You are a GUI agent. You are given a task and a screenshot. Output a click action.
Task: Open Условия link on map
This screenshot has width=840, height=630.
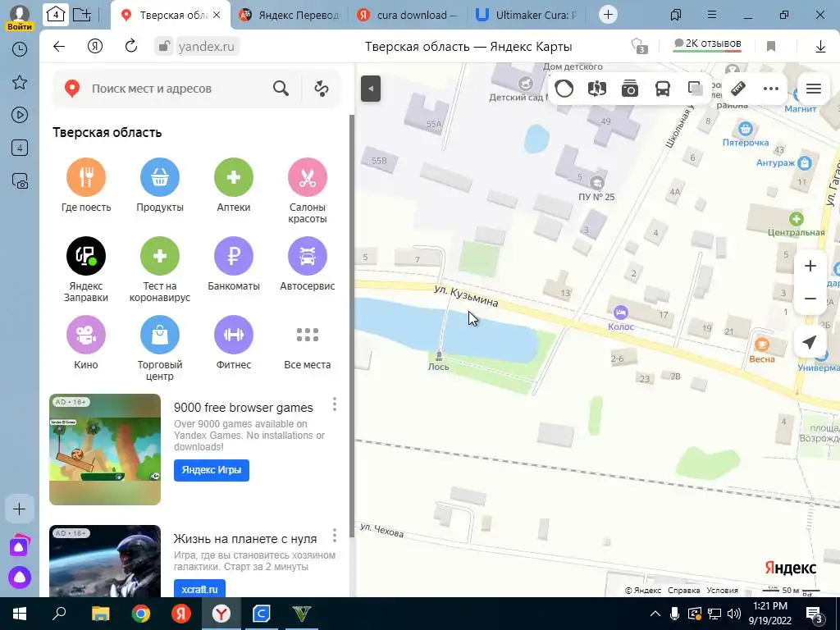tap(722, 591)
